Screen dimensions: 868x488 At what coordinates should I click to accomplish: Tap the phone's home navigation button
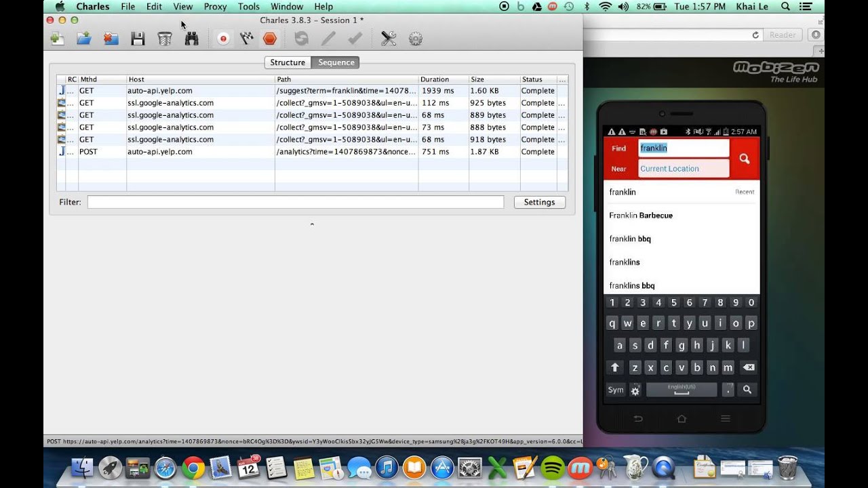[682, 419]
